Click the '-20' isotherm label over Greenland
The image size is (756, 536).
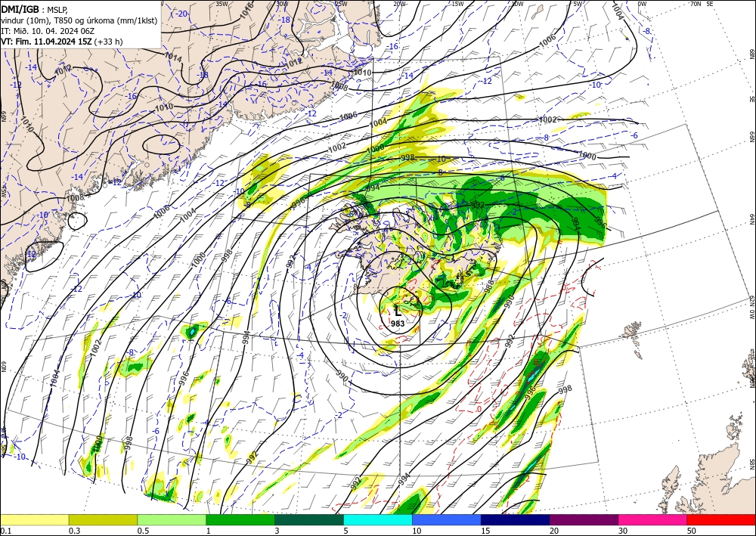[x=181, y=14]
